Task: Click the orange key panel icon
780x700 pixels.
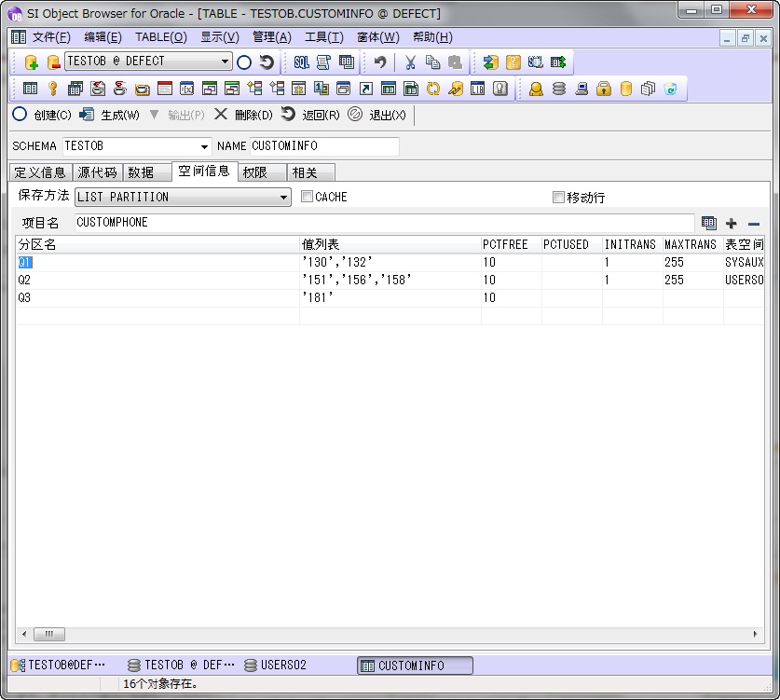Action: pyautogui.click(x=513, y=62)
